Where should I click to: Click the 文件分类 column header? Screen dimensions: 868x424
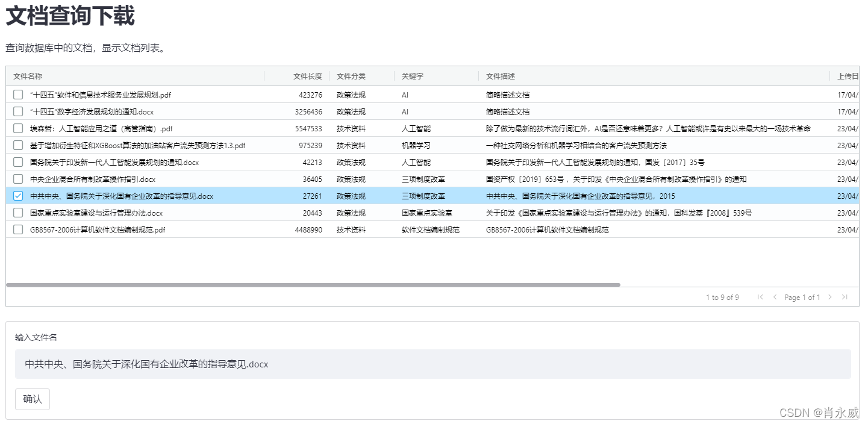tap(351, 76)
